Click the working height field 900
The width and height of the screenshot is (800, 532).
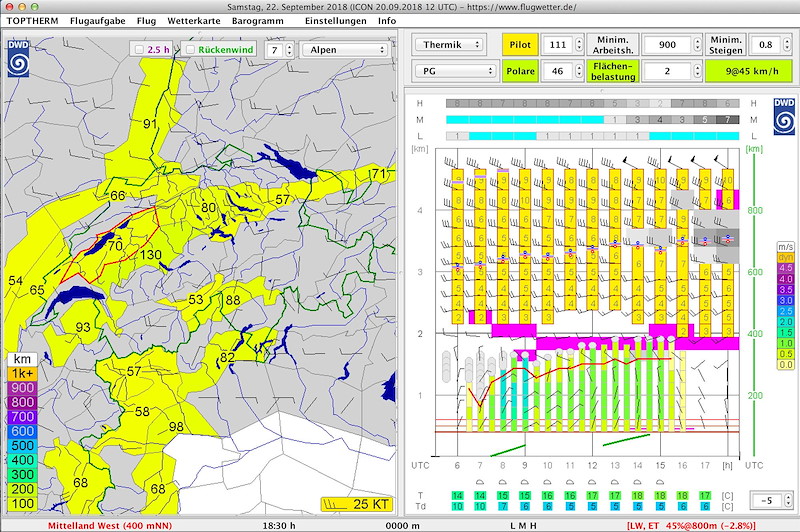tap(667, 45)
